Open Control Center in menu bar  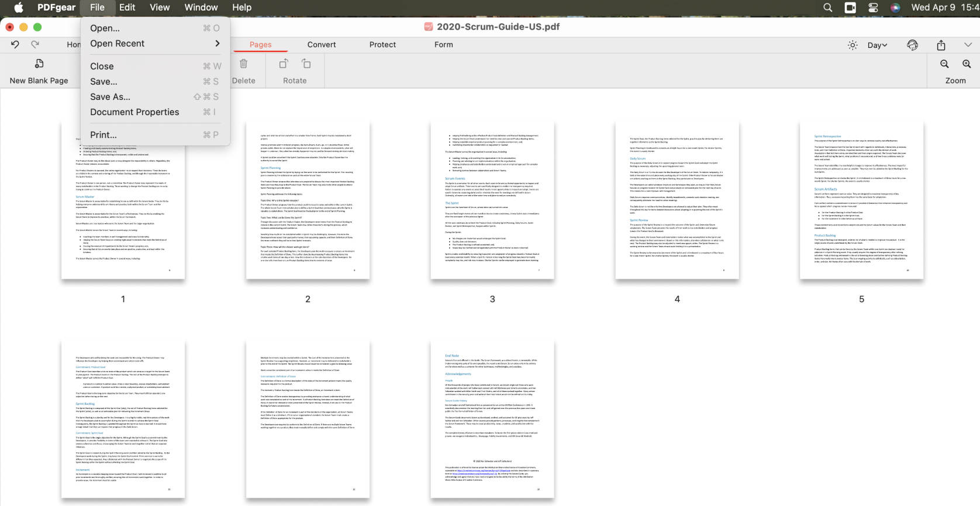(x=873, y=8)
